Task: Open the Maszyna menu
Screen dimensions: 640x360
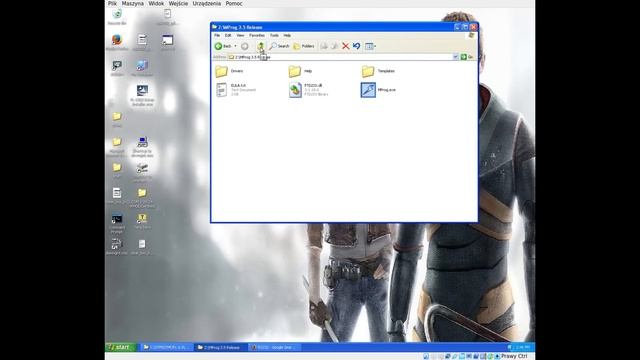Action: (x=133, y=3)
